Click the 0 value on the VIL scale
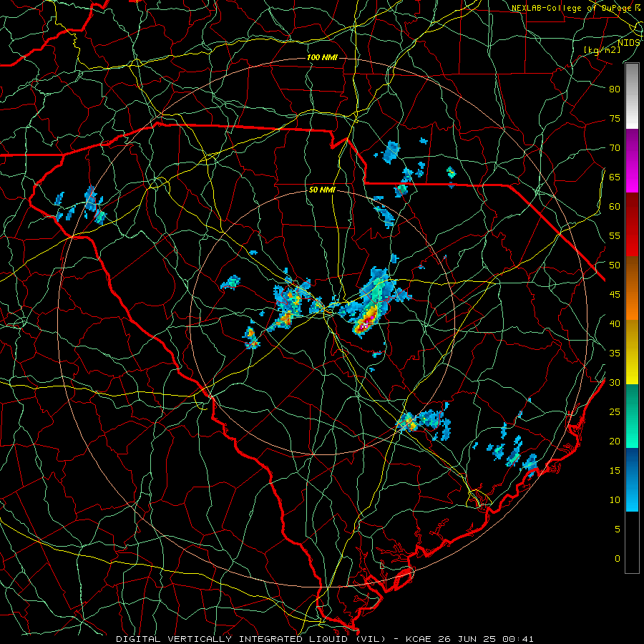 [x=618, y=559]
